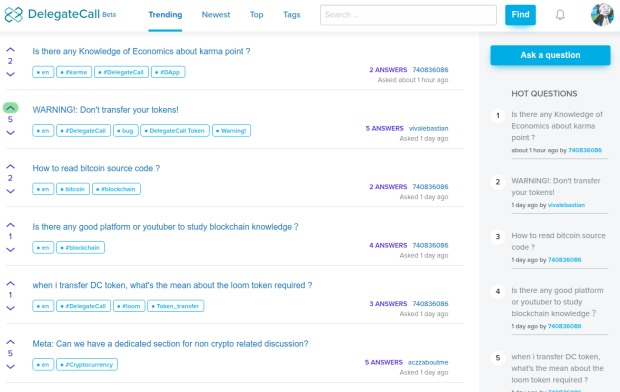Image resolution: width=620 pixels, height=392 pixels.
Task: Open hot question 2 WARNING tokens
Action: (x=556, y=186)
